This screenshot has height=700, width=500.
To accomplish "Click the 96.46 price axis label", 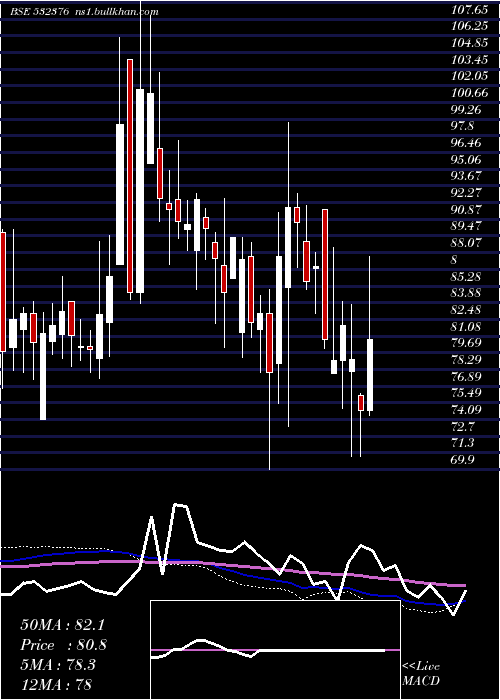I will tap(466, 143).
